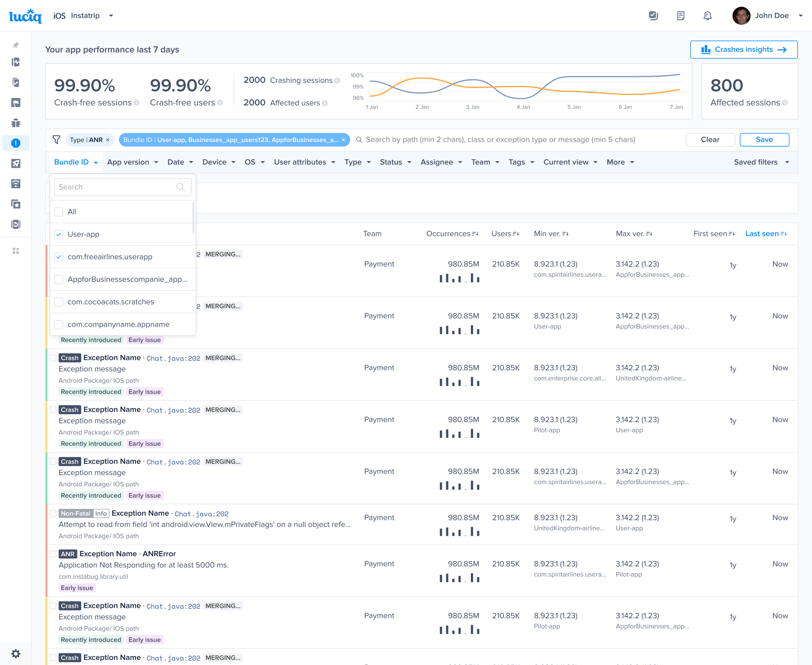Open the apps grid icon in sidebar

[x=16, y=251]
